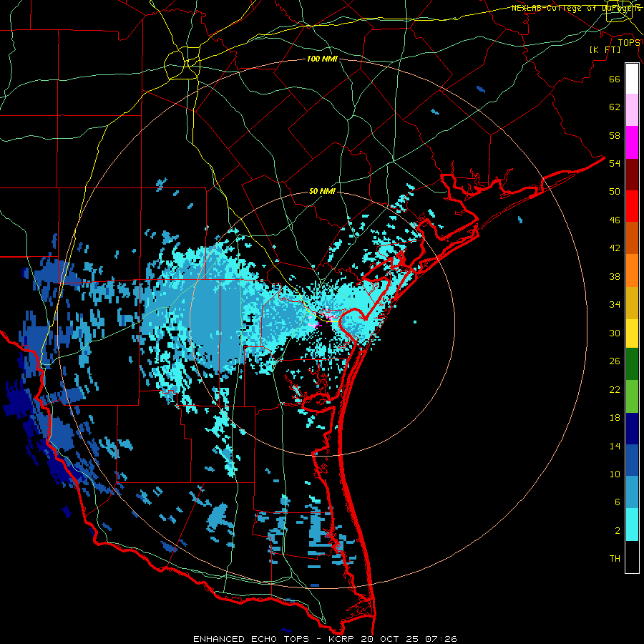Click the '34' legend value

(615, 305)
